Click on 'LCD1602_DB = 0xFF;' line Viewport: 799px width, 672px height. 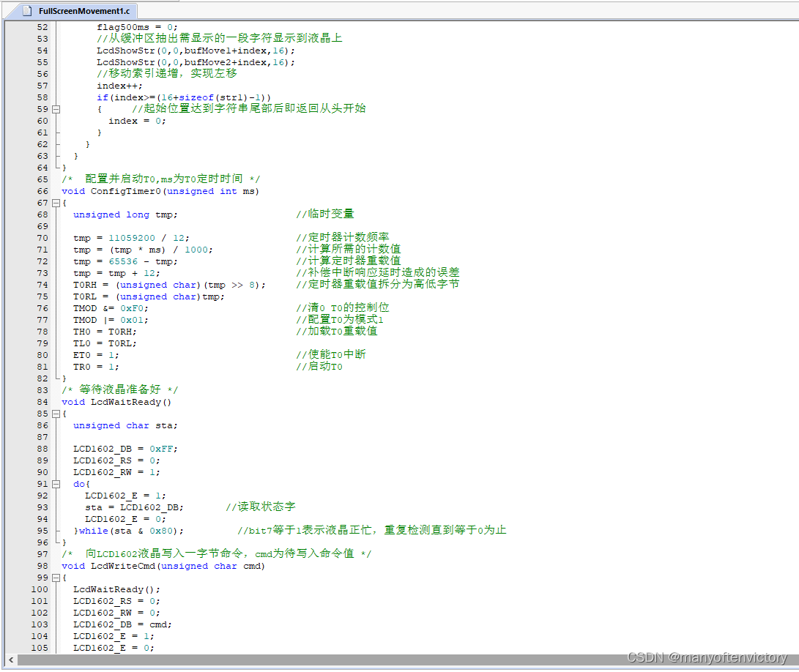coord(125,449)
